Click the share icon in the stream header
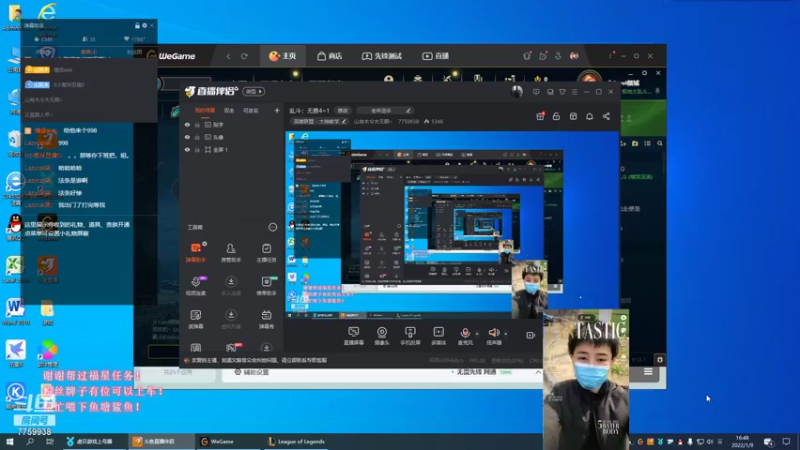 coord(606,116)
